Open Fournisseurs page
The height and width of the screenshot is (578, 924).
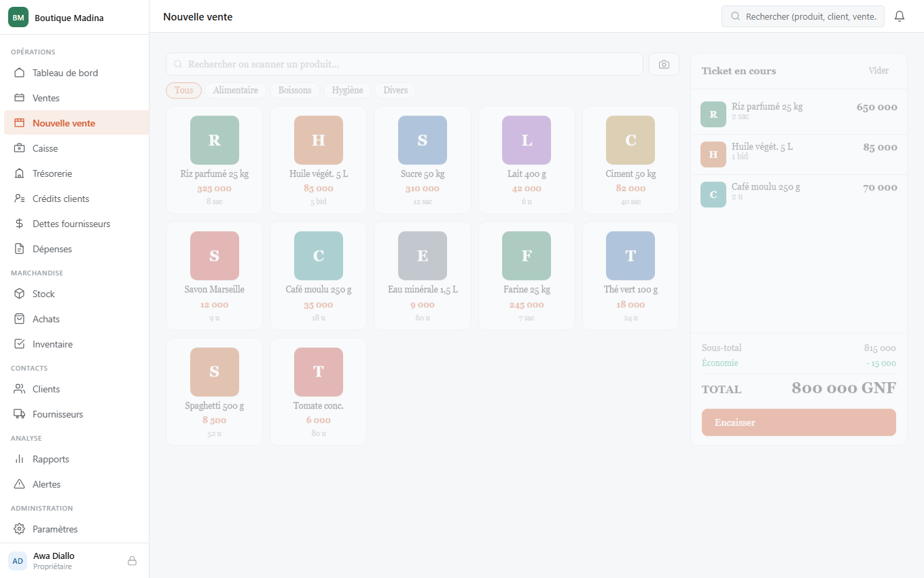[76, 414]
